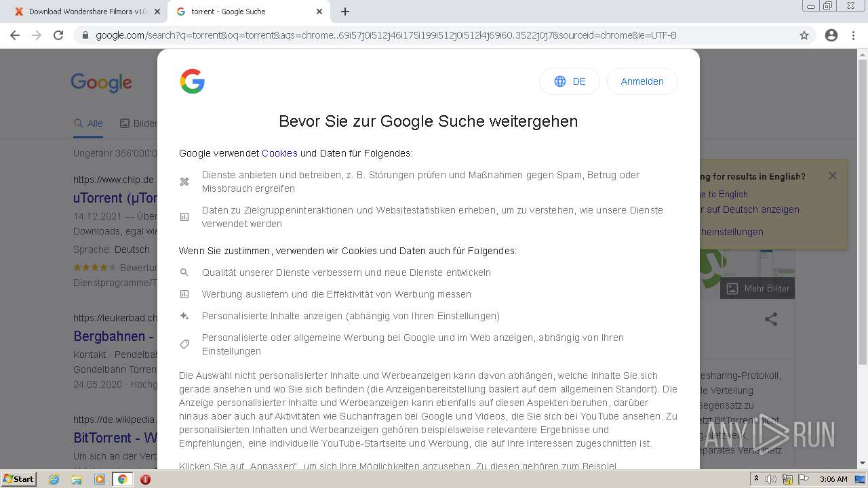Click the 3:06 AM taskbar clock

pos(833,479)
